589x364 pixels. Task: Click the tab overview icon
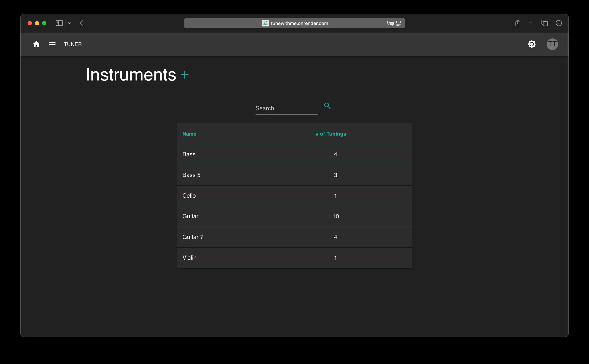click(x=544, y=23)
